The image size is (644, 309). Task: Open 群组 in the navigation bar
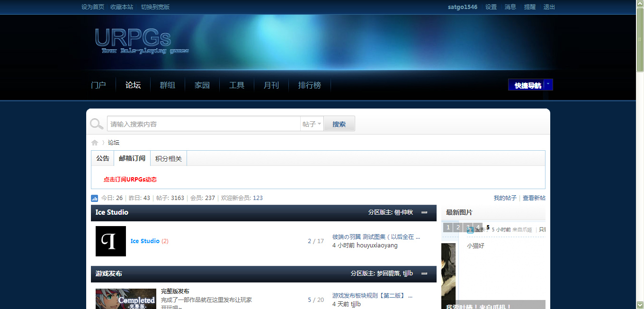coord(167,85)
